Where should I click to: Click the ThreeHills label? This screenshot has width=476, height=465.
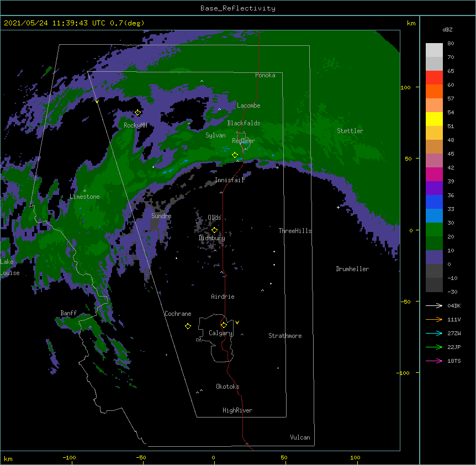295,231
